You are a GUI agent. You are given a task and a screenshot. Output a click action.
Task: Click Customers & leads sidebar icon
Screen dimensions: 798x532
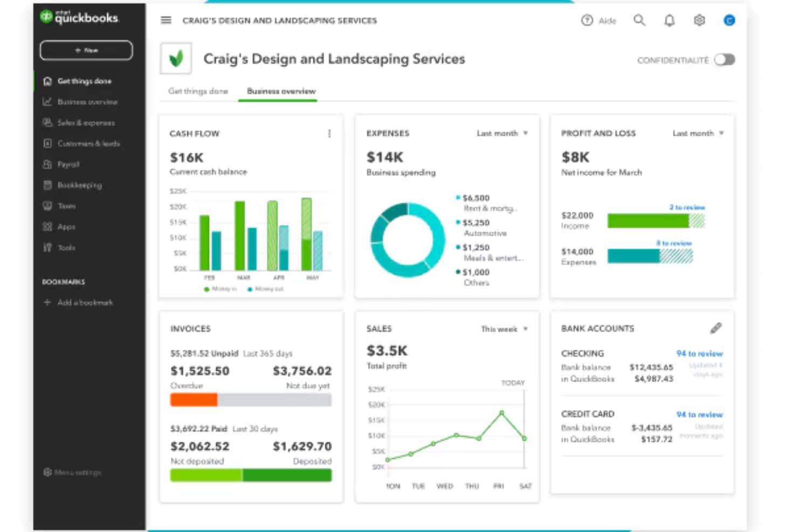(47, 143)
